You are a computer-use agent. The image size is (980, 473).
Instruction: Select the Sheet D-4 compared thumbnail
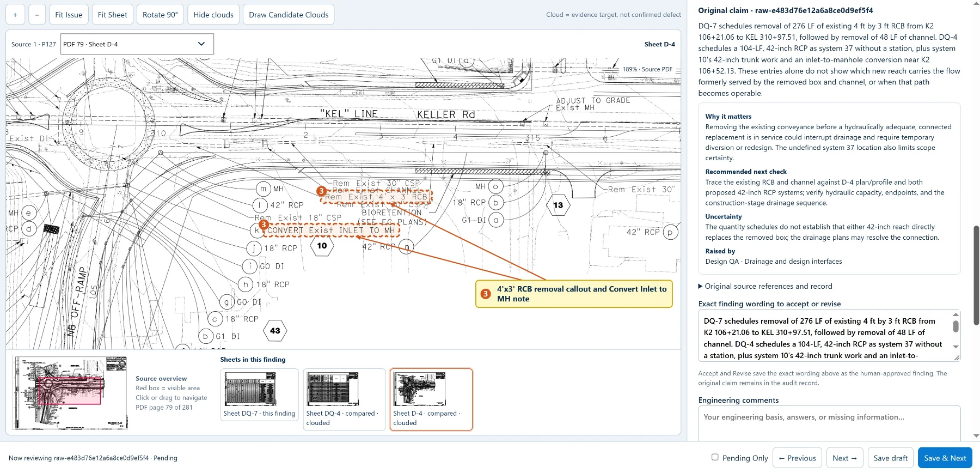[431, 399]
